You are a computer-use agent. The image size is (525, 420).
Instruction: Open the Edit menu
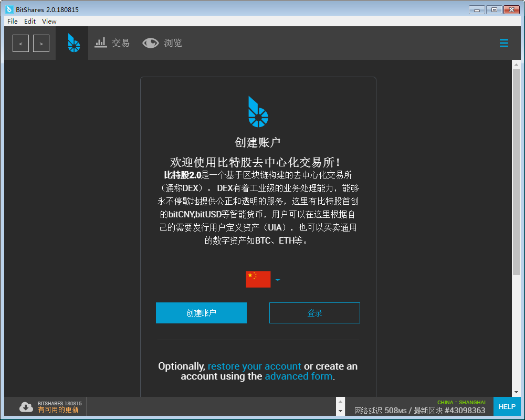[x=30, y=21]
